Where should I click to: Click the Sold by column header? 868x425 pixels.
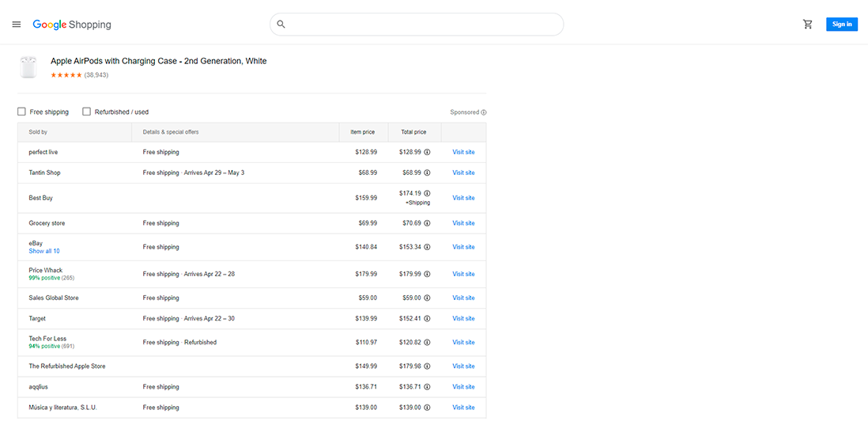click(38, 132)
